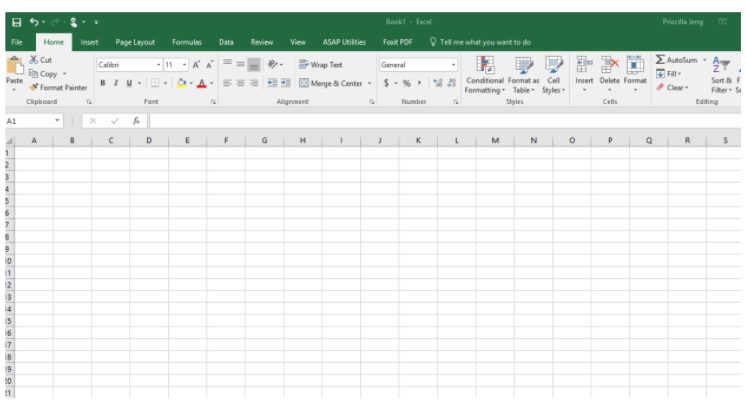The image size is (747, 419).
Task: Apply Percent Style format
Action: pyautogui.click(x=406, y=83)
